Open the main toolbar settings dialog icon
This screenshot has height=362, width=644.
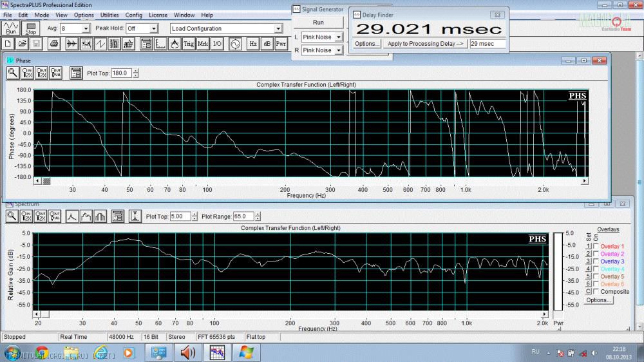146,44
